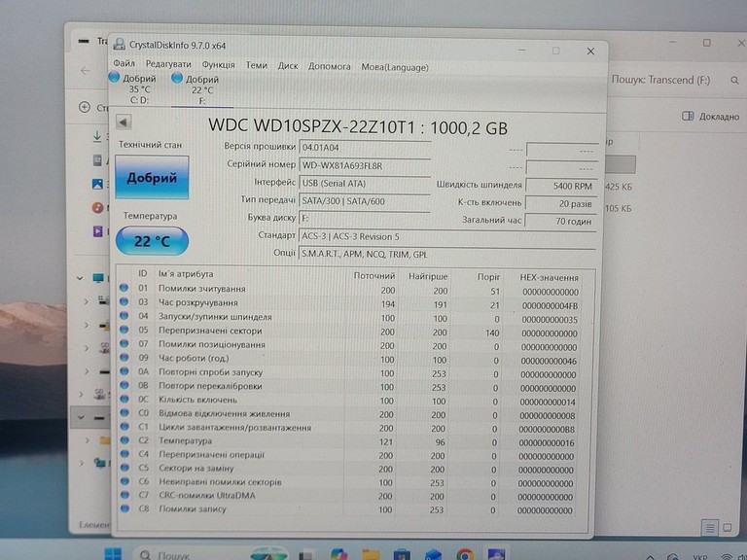Click the rotation speed value 5400 RPM

(x=560, y=187)
